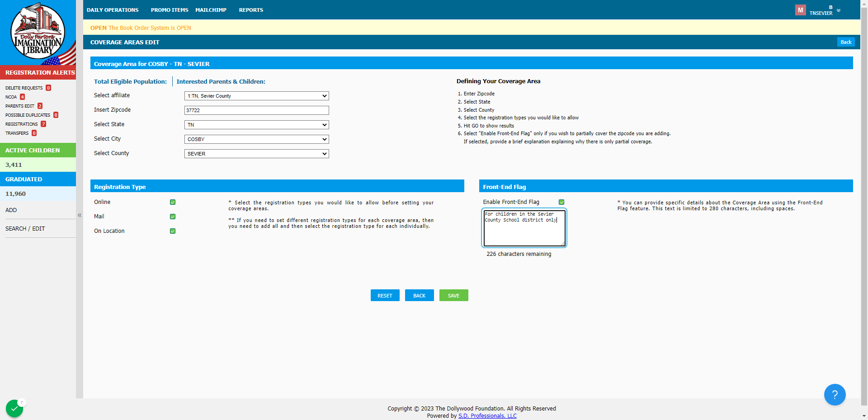Click the Add sidebar link
Viewport: 868px width, 420px height.
pos(11,210)
